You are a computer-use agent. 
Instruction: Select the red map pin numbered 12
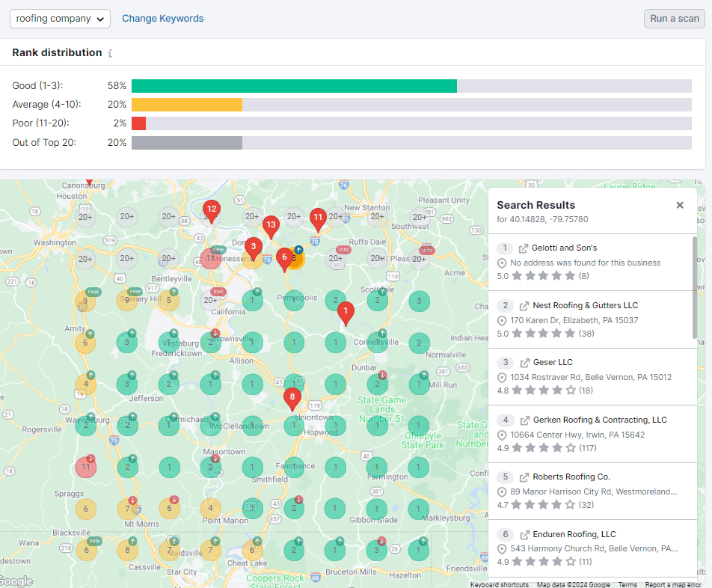point(212,211)
